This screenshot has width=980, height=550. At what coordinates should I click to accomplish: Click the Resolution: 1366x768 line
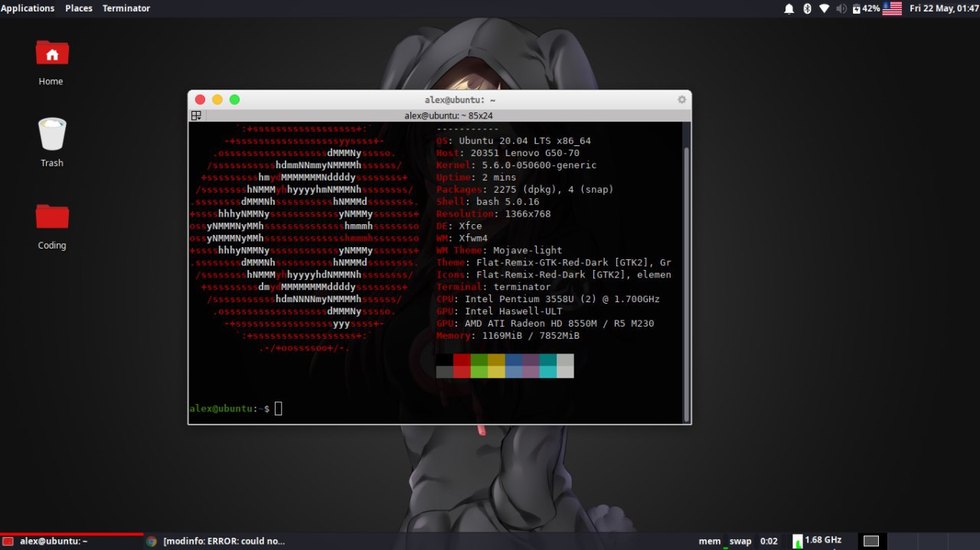[x=493, y=213]
